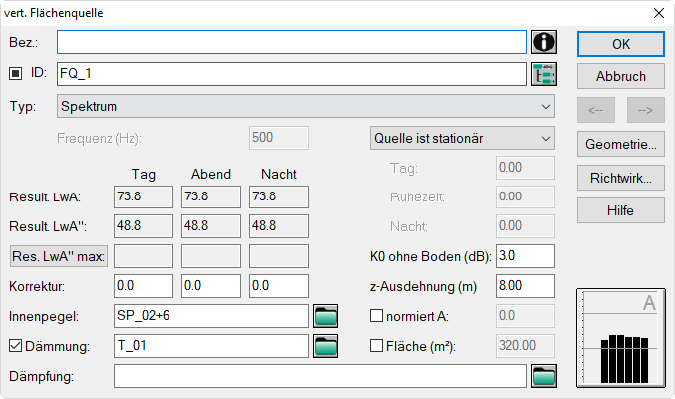The image size is (675, 399).
Task: Click the Dämmung field T_01
Action: [211, 346]
